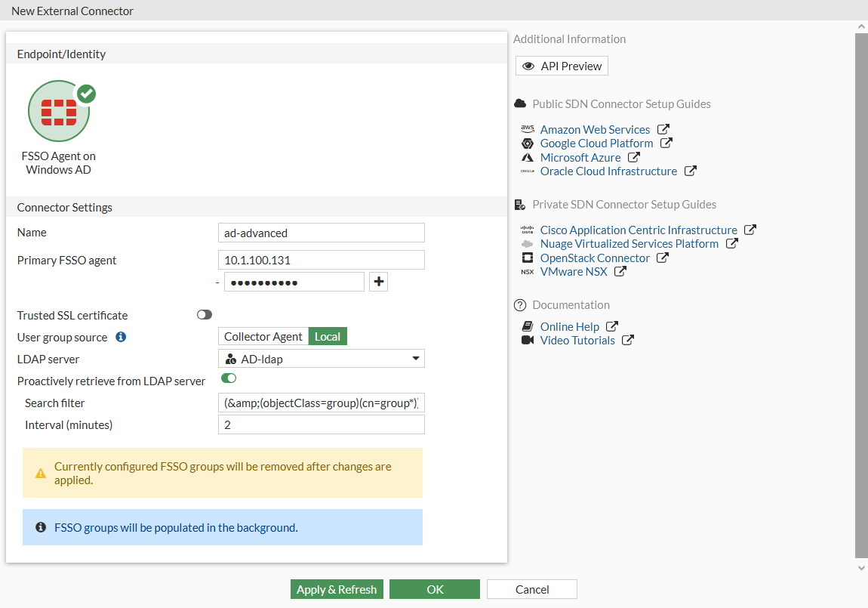Open the API Preview
This screenshot has width=868, height=608.
point(562,66)
